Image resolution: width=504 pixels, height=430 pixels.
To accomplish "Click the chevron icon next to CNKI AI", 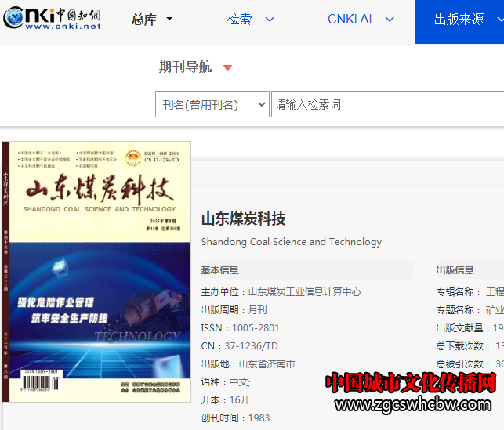I will click(390, 20).
